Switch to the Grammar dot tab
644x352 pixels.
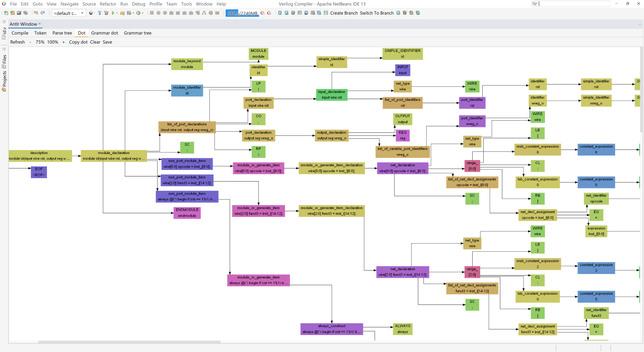pyautogui.click(x=105, y=33)
